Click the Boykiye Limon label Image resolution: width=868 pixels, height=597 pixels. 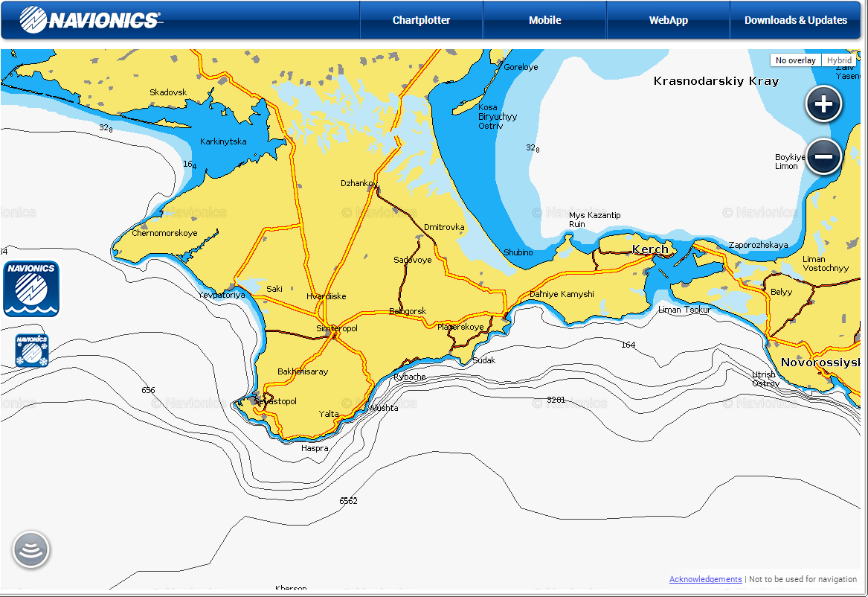790,162
